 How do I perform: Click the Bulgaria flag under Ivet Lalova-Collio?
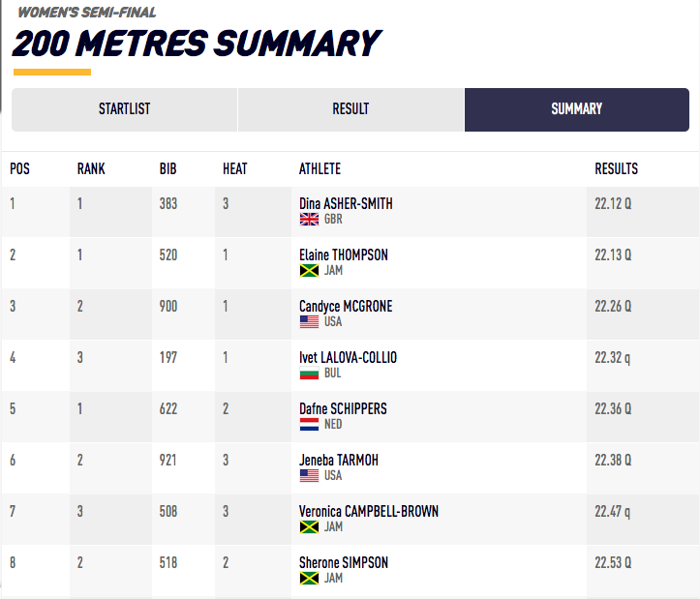(309, 374)
